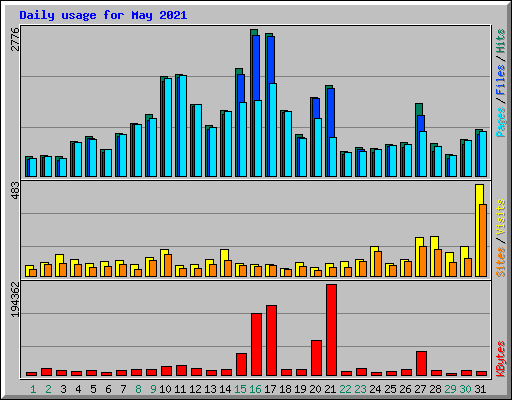512x400 pixels.
Task: Click the 'KBytes' legend label
Action: click(x=500, y=359)
